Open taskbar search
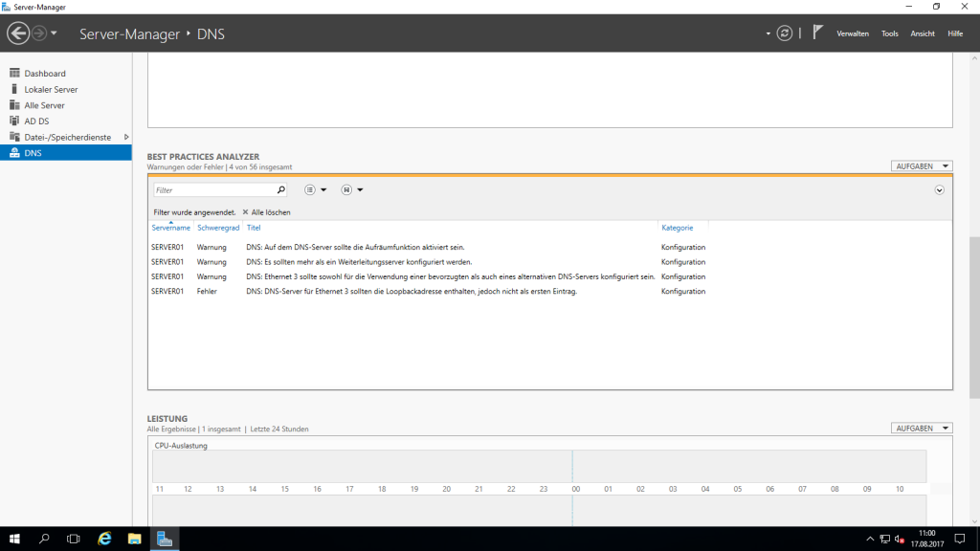 (44, 539)
